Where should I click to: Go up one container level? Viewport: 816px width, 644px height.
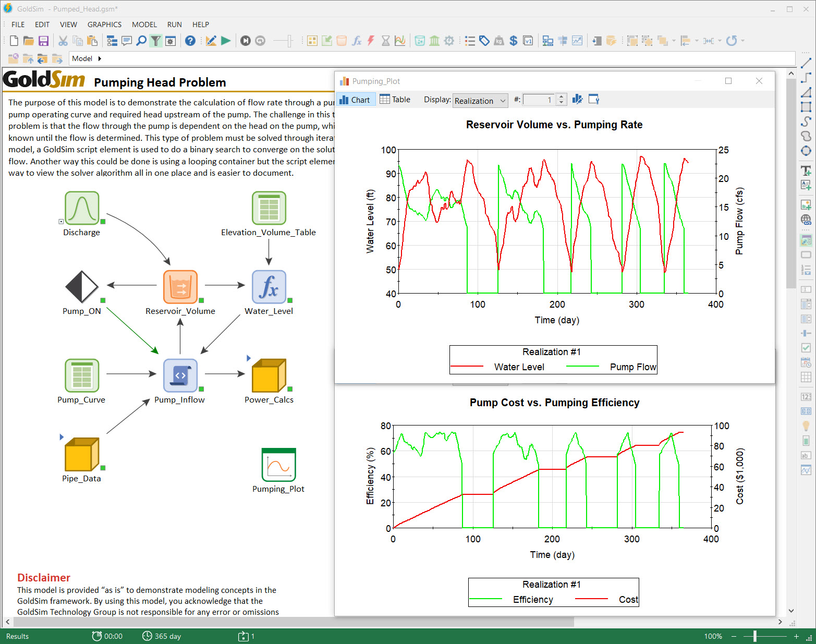click(x=28, y=58)
